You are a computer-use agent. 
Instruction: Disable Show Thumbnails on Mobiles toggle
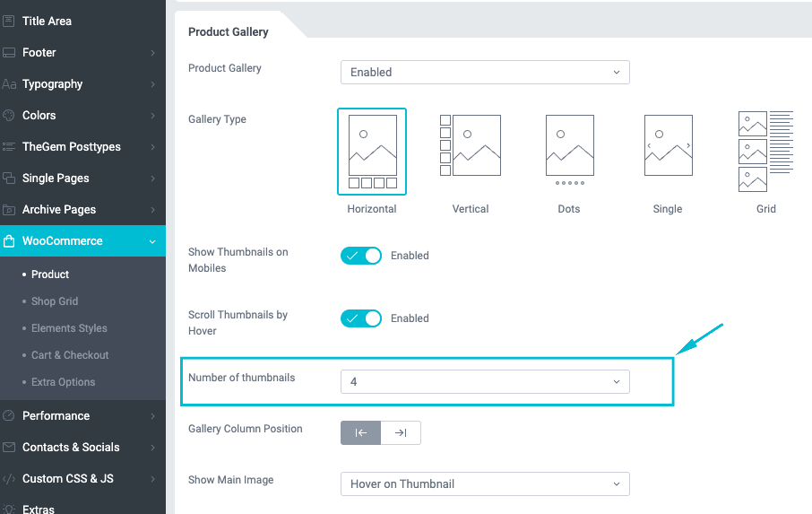[x=361, y=256]
